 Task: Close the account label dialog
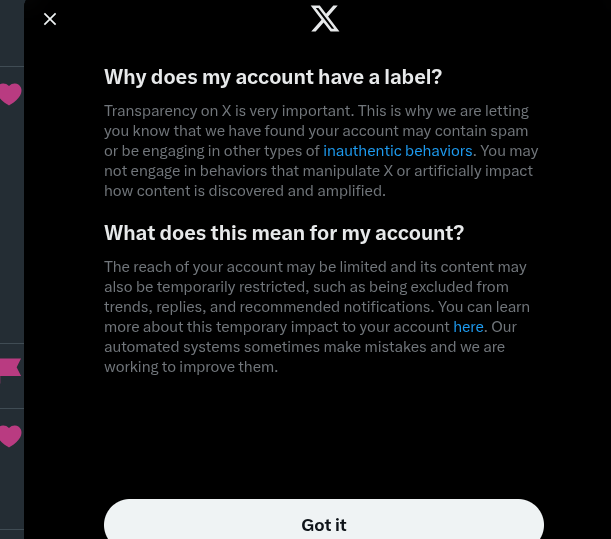click(x=50, y=19)
